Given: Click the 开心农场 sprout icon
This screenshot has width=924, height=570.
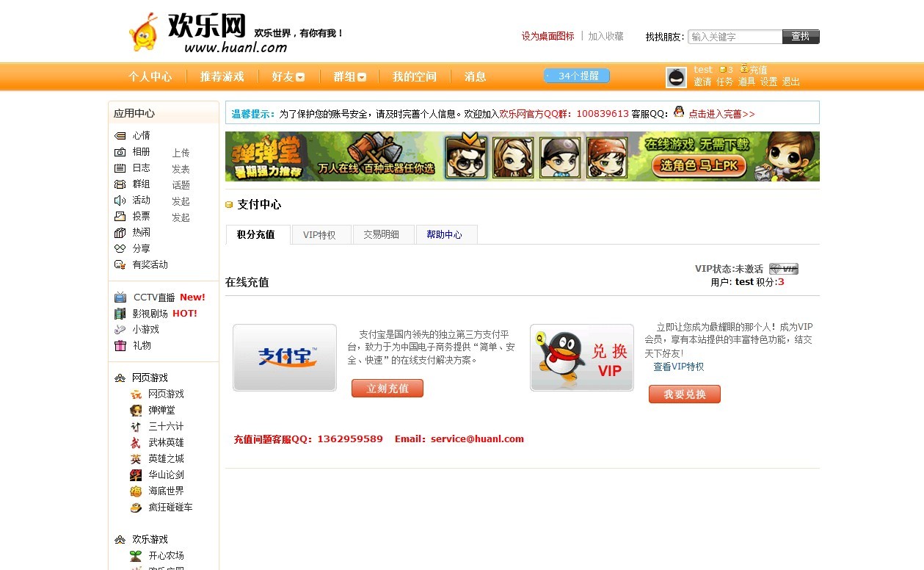Looking at the screenshot, I should [136, 556].
